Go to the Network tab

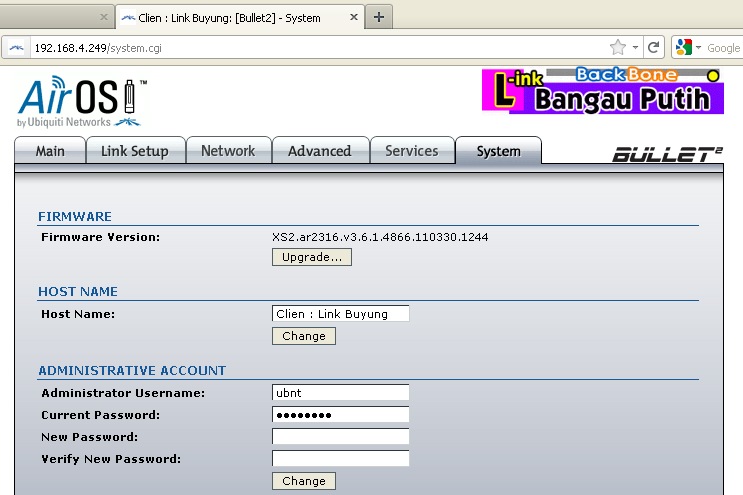pyautogui.click(x=228, y=151)
